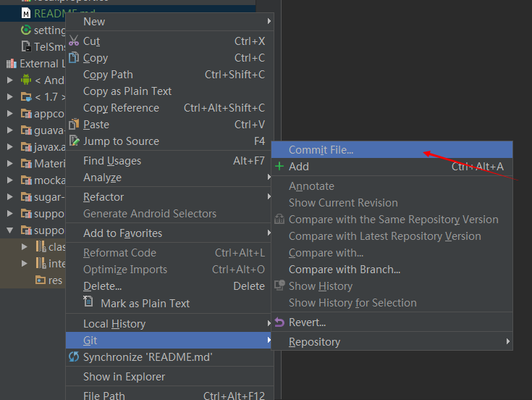Open Local History submenu
The width and height of the screenshot is (532, 400).
tap(114, 324)
